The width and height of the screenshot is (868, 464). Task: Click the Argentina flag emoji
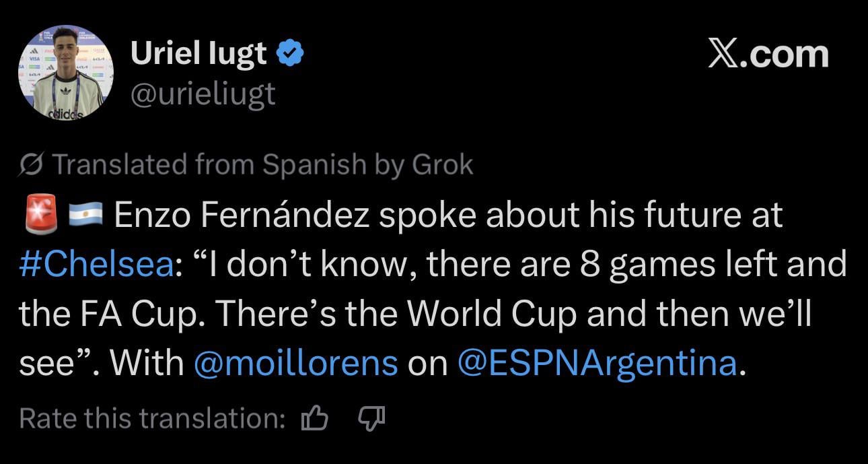pyautogui.click(x=85, y=216)
